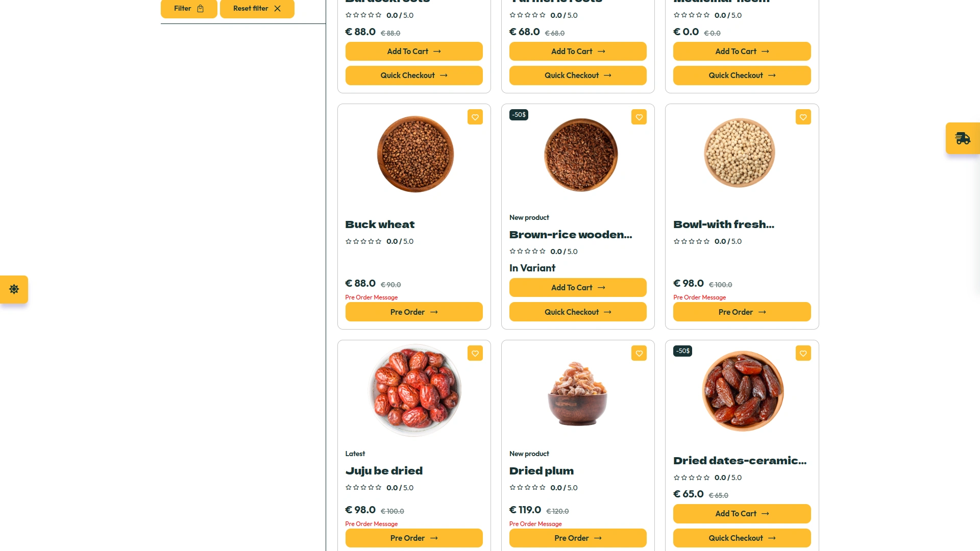Add Dried dates-ceramic to cart
The height and width of the screenshot is (551, 980).
[742, 514]
